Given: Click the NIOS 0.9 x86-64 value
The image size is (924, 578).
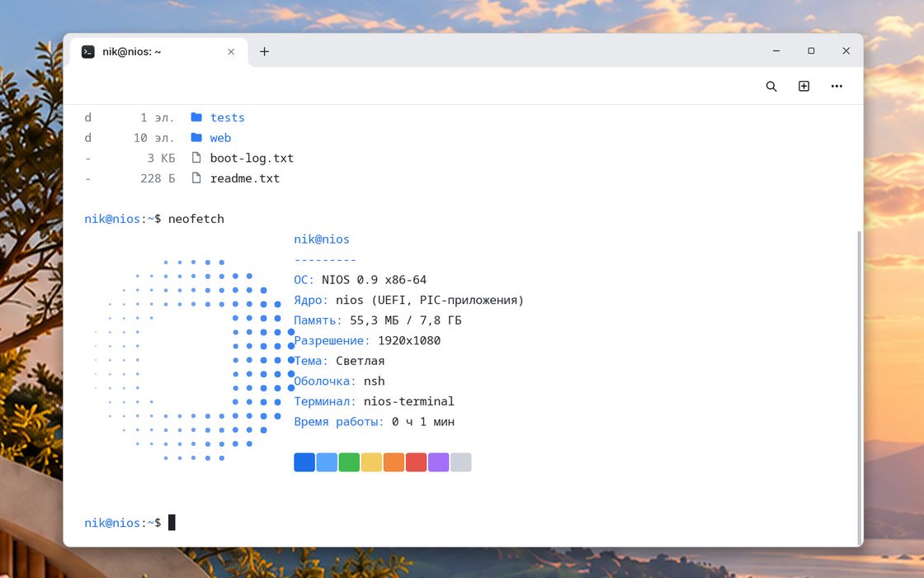Looking at the screenshot, I should point(375,280).
